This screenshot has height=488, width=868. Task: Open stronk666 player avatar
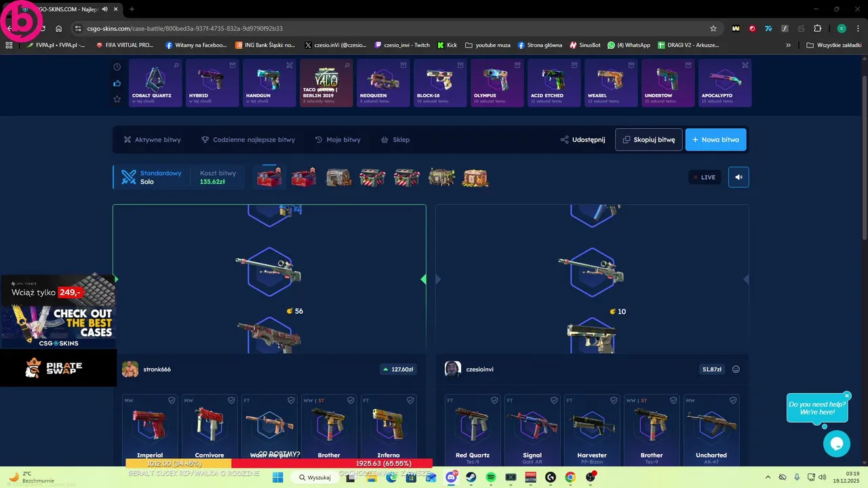pos(130,369)
